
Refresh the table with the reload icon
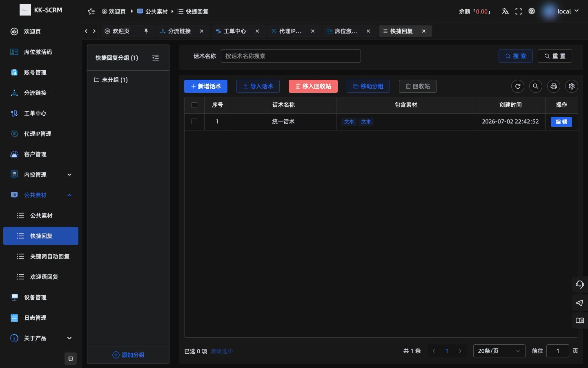click(518, 86)
